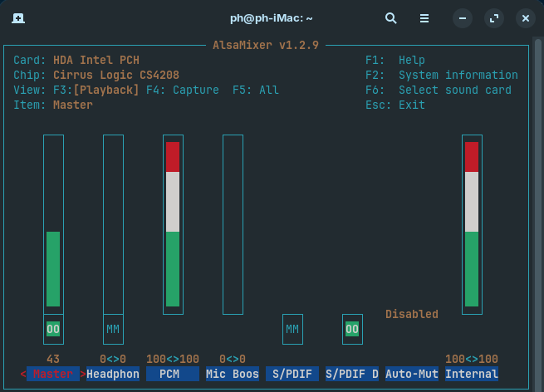
Task: Select the Master channel label
Action: (x=53, y=374)
